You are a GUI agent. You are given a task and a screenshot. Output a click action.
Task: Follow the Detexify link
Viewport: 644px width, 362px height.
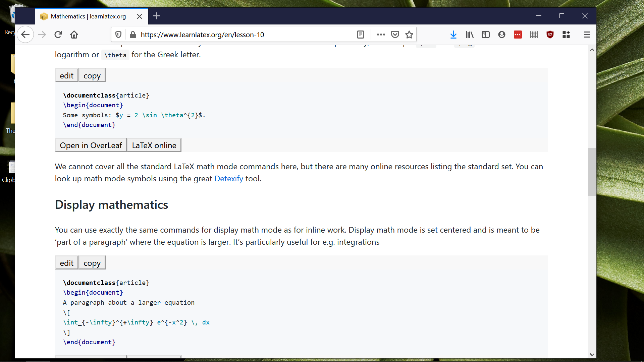pos(228,178)
